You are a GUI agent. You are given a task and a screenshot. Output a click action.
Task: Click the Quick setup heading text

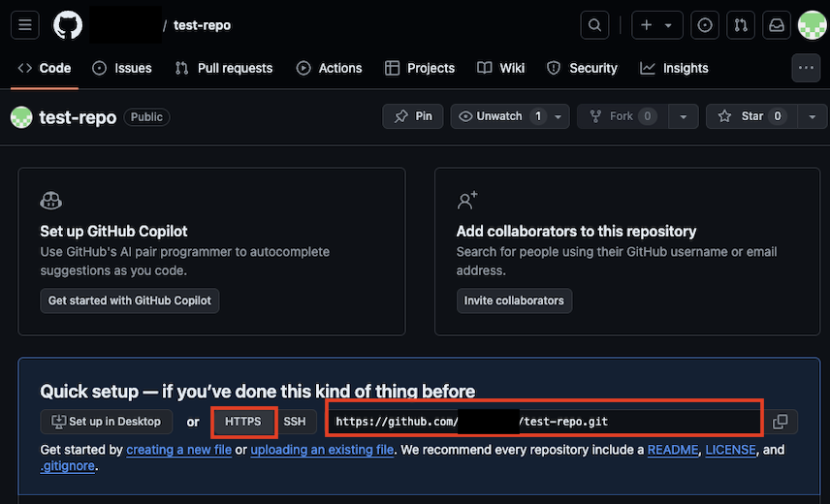[257, 392]
